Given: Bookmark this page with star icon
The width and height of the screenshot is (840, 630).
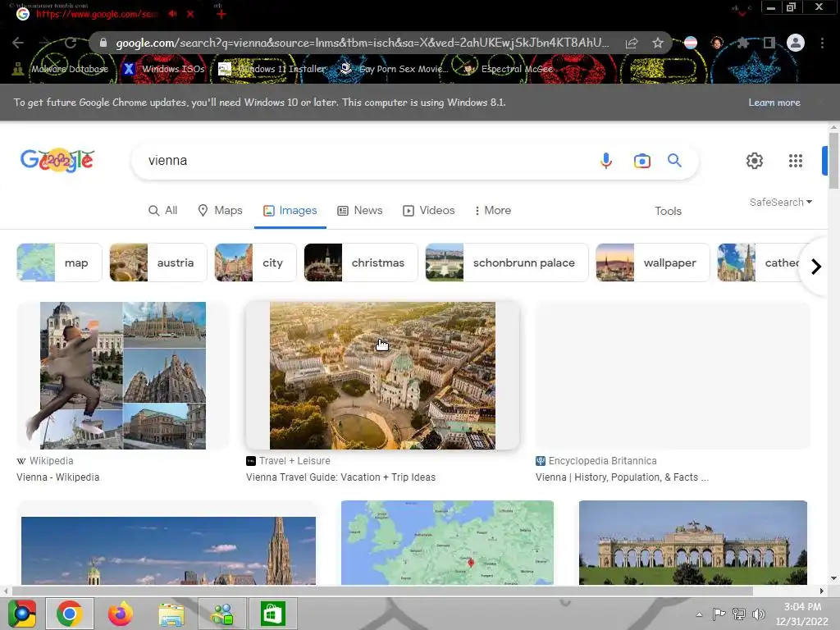Looking at the screenshot, I should pyautogui.click(x=658, y=43).
